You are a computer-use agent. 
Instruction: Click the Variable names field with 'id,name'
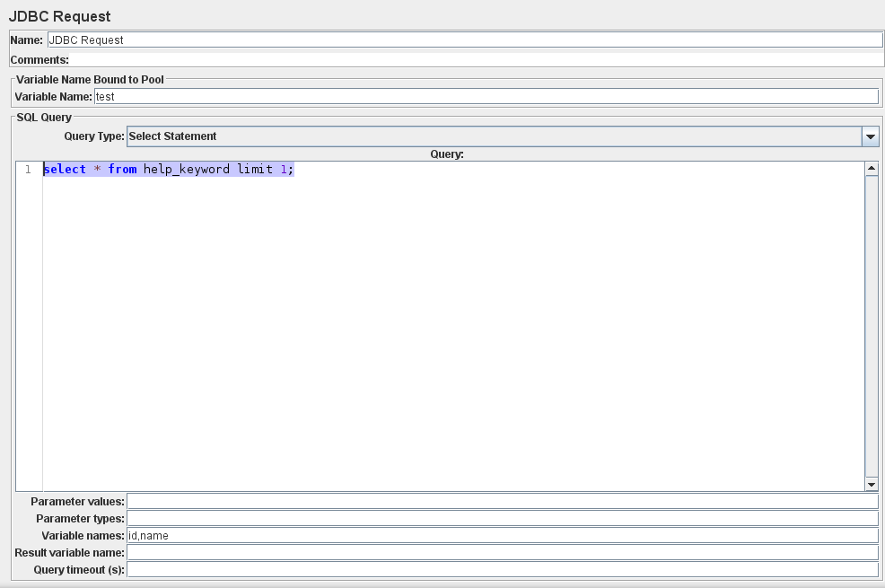[503, 535]
